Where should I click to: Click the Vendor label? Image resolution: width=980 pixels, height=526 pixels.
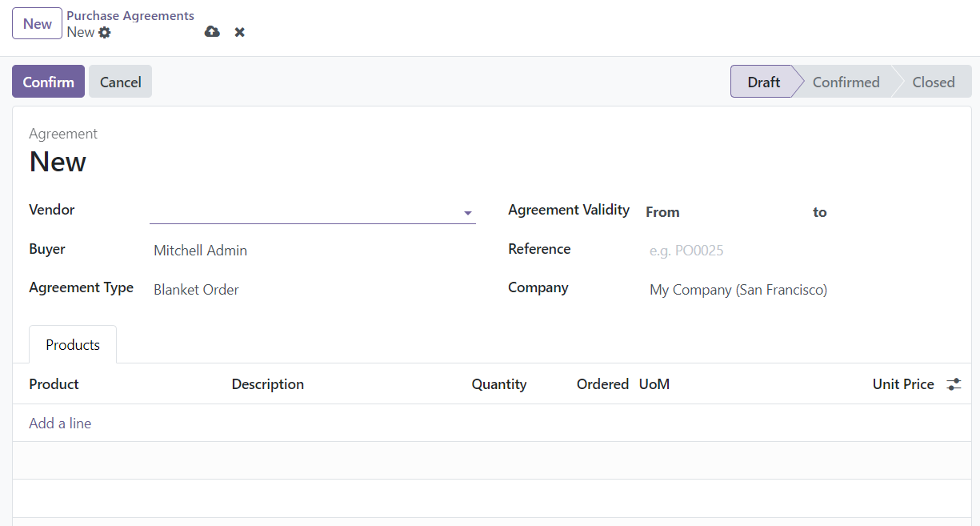(52, 210)
